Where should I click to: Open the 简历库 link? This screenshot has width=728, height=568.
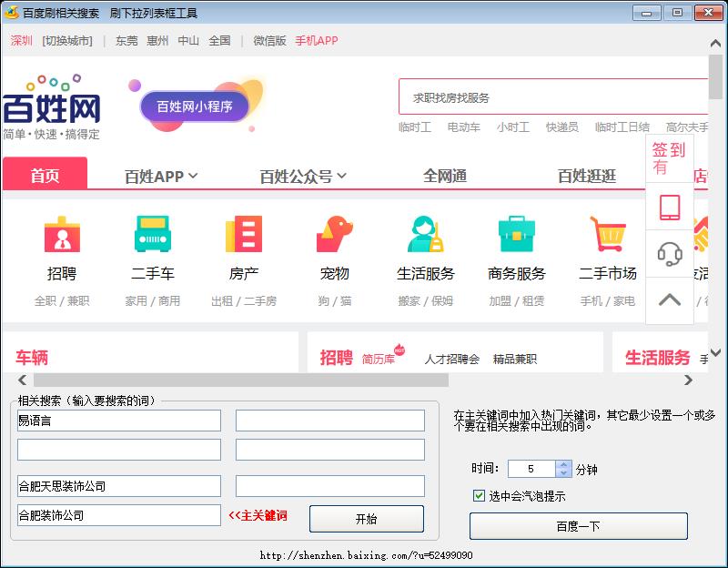click(x=379, y=359)
